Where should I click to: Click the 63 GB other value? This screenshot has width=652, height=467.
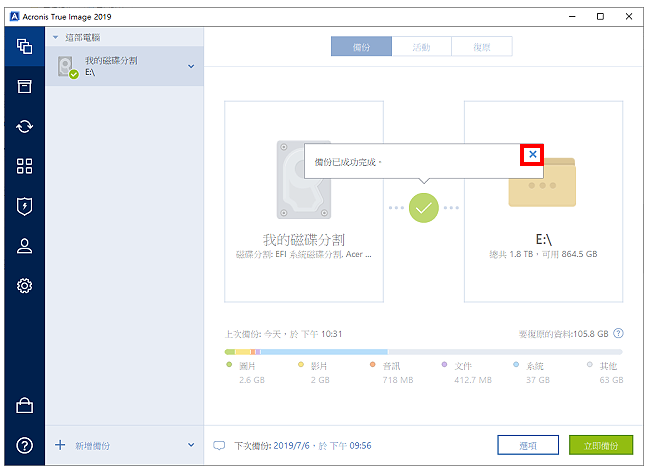[611, 380]
